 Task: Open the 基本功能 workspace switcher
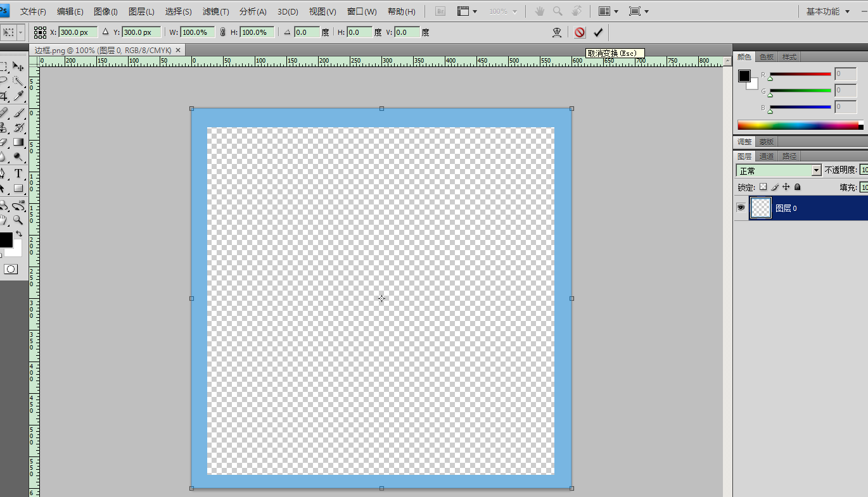click(x=828, y=11)
